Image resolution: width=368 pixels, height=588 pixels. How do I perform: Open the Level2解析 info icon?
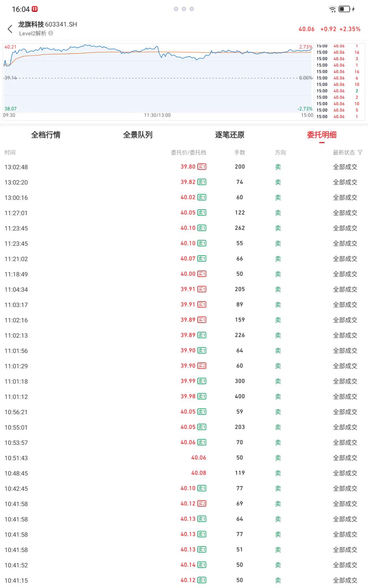[x=51, y=33]
